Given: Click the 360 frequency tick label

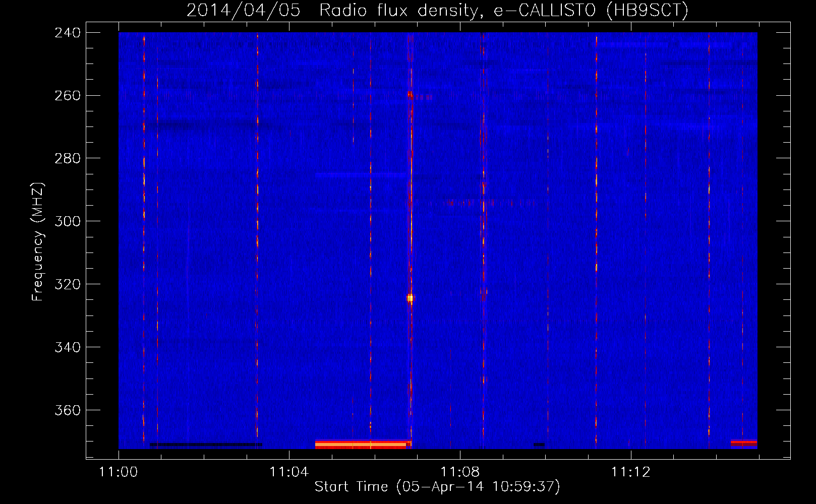Looking at the screenshot, I should tap(68, 411).
